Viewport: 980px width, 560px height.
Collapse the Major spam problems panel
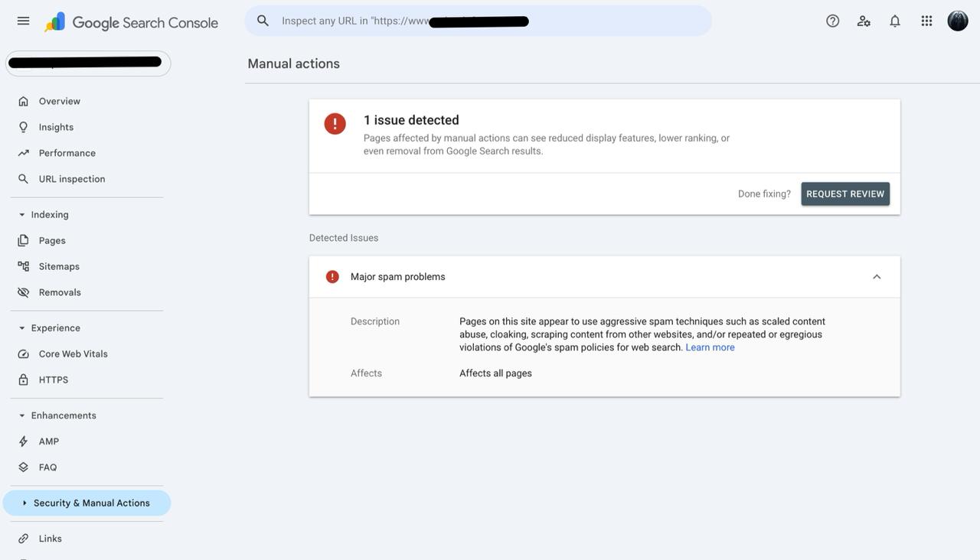tap(877, 277)
